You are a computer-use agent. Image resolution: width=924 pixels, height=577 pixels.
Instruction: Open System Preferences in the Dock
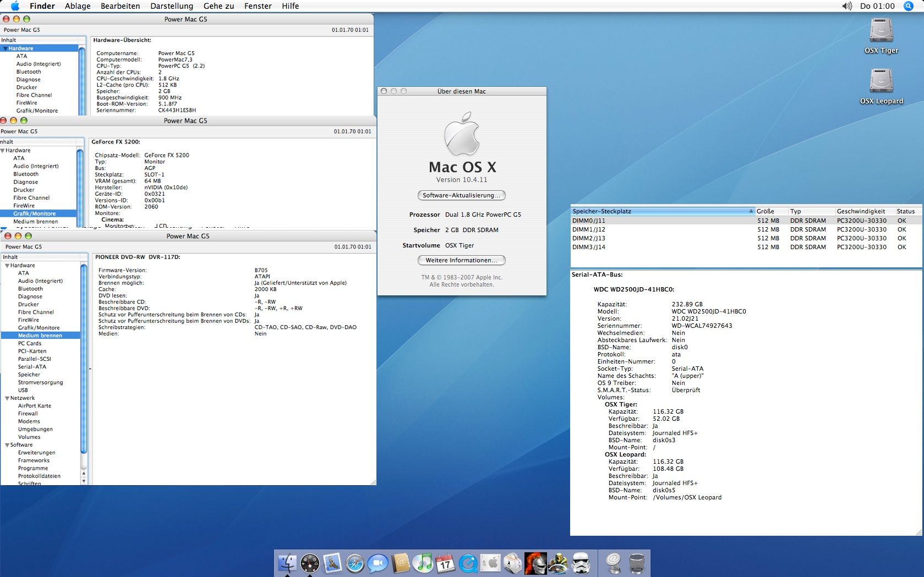tap(490, 563)
